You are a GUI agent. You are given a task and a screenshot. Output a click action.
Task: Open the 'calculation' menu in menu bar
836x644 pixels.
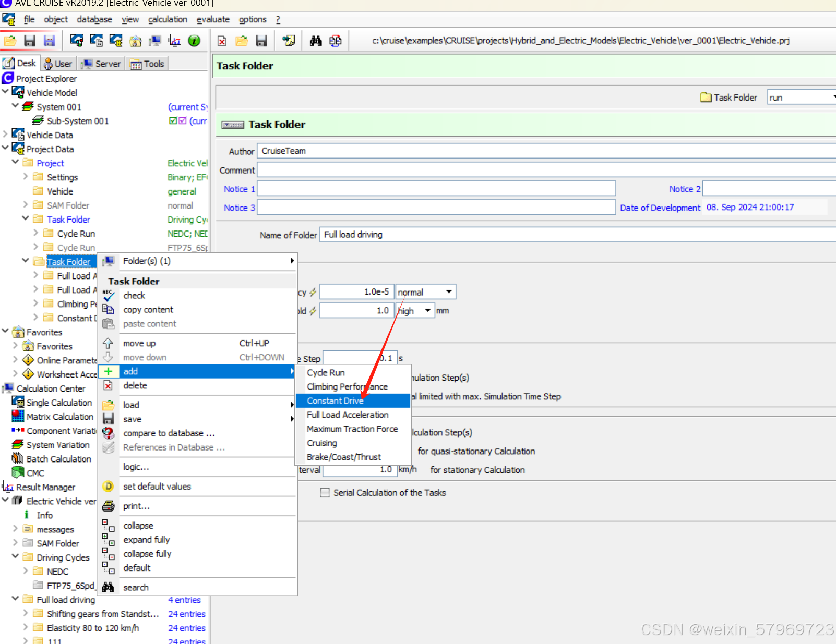point(168,19)
